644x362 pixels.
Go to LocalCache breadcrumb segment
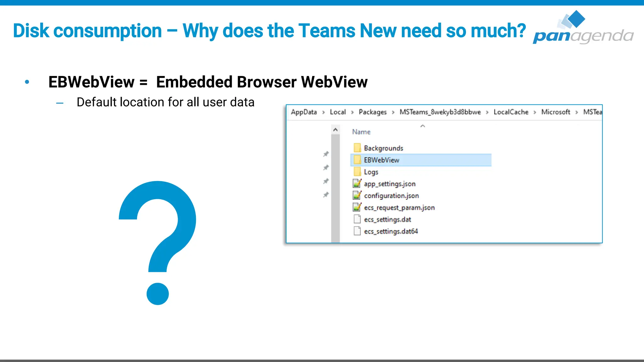(x=511, y=112)
